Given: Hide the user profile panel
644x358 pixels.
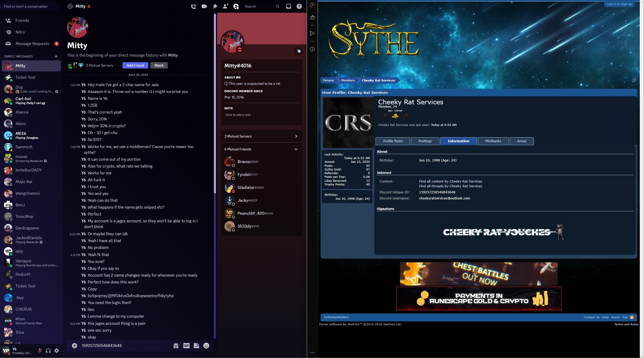Looking at the screenshot, I should click(236, 6).
